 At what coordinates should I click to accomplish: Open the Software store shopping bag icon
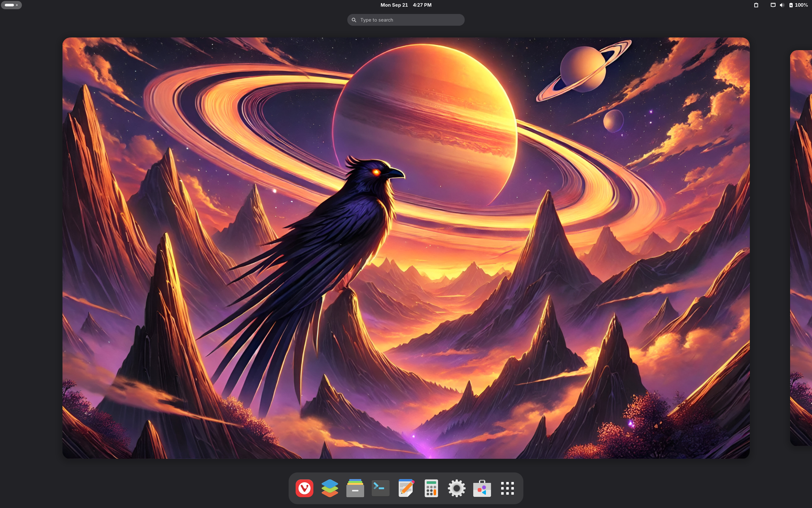pos(482,488)
